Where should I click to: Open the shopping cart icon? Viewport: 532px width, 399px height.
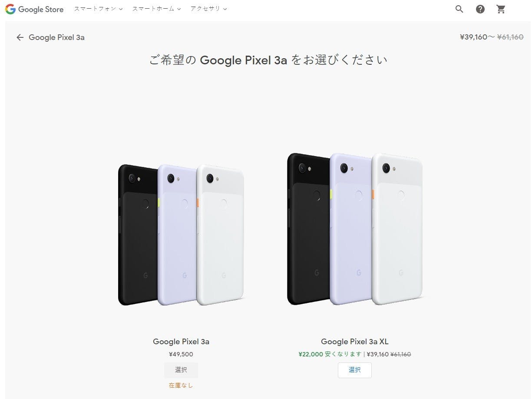coord(501,9)
